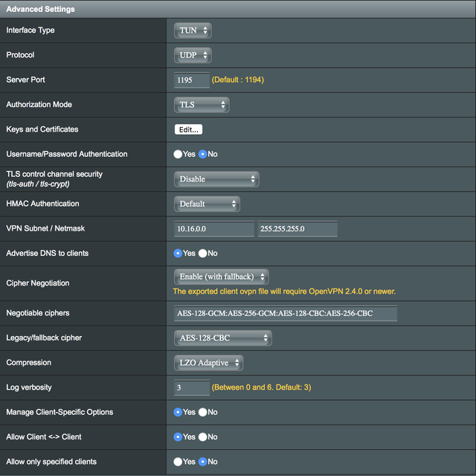Open the Interface Type TUN dropdown

tap(193, 30)
